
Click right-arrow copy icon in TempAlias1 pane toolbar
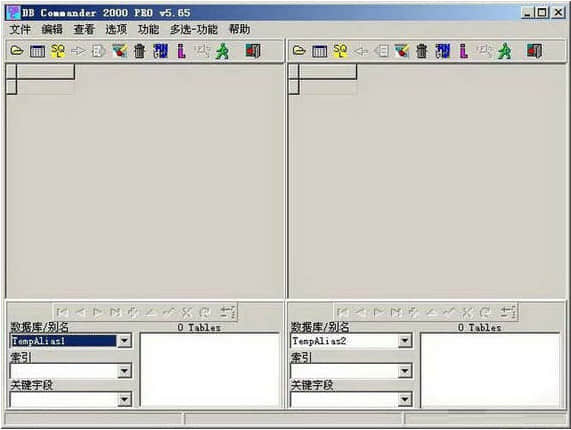point(78,51)
